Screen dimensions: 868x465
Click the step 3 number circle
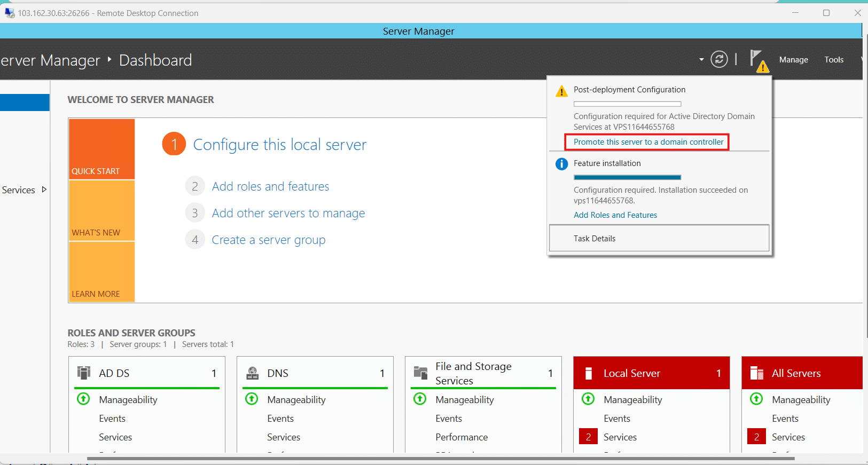click(195, 213)
